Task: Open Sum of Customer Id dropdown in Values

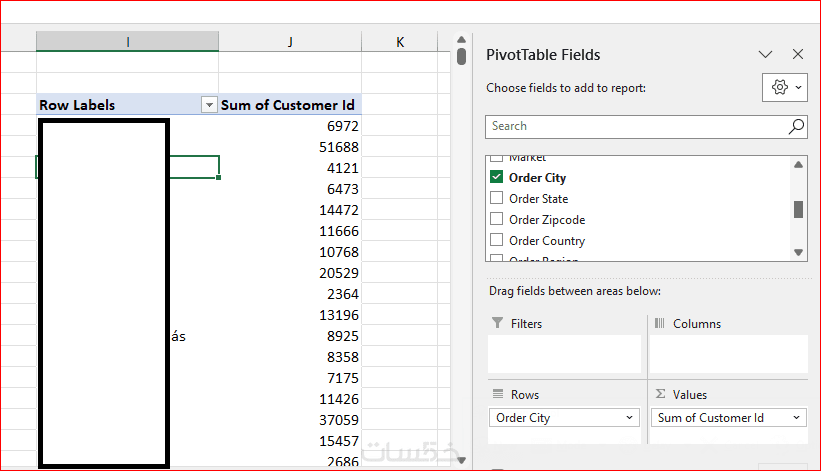Action: click(x=797, y=418)
